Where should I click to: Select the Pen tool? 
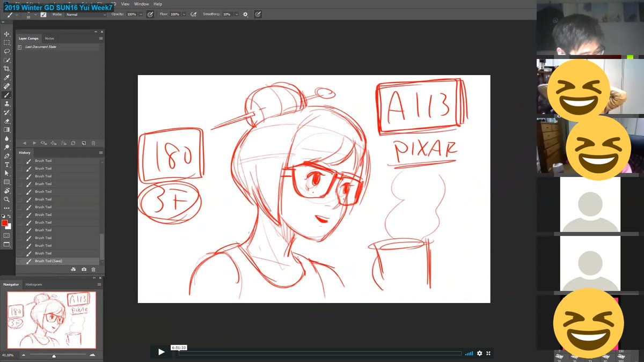[7, 156]
